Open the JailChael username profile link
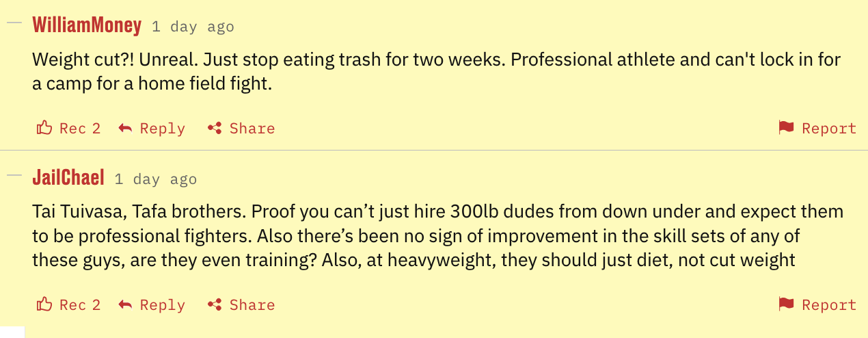The width and height of the screenshot is (868, 338). tap(68, 179)
